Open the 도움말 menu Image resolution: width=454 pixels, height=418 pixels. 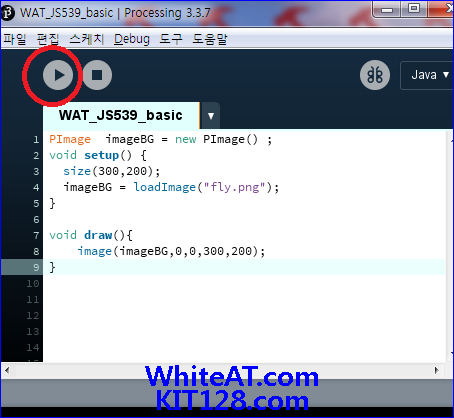tap(210, 39)
